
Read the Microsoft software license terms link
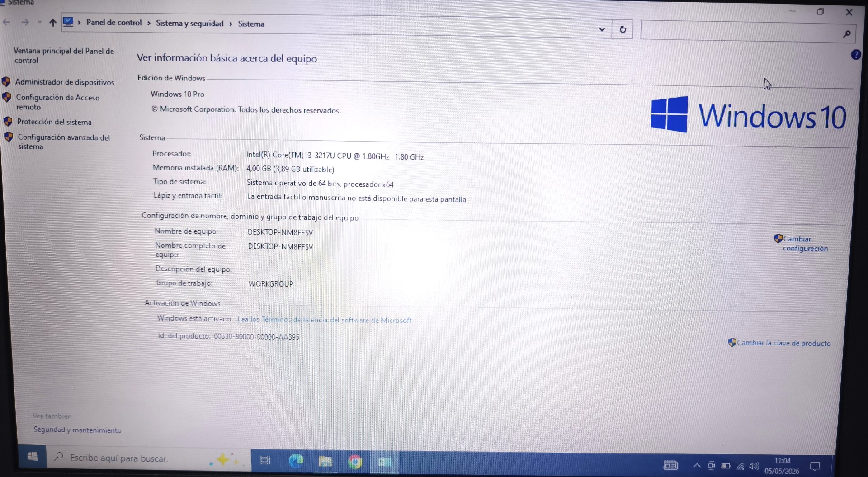click(325, 320)
